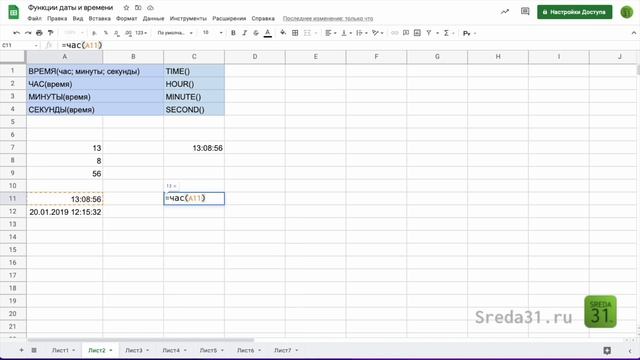This screenshot has height=360, width=640.
Task: Switch to the Лист5 tab
Action: [x=211, y=350]
